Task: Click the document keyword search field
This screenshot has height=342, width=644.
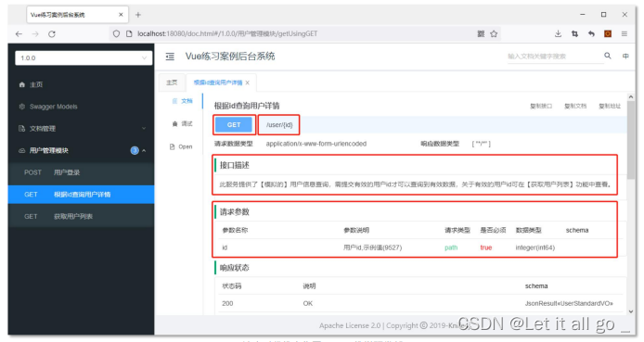Action: (x=555, y=57)
